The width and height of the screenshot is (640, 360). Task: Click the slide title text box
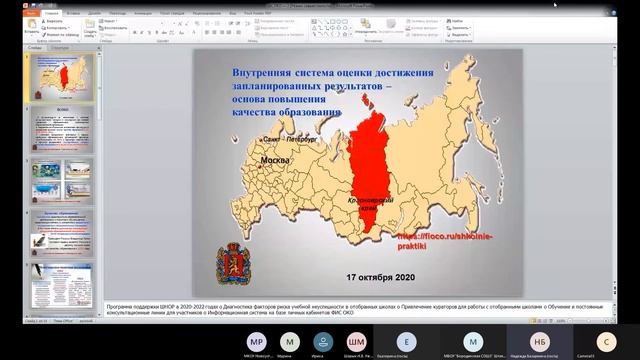coord(333,92)
